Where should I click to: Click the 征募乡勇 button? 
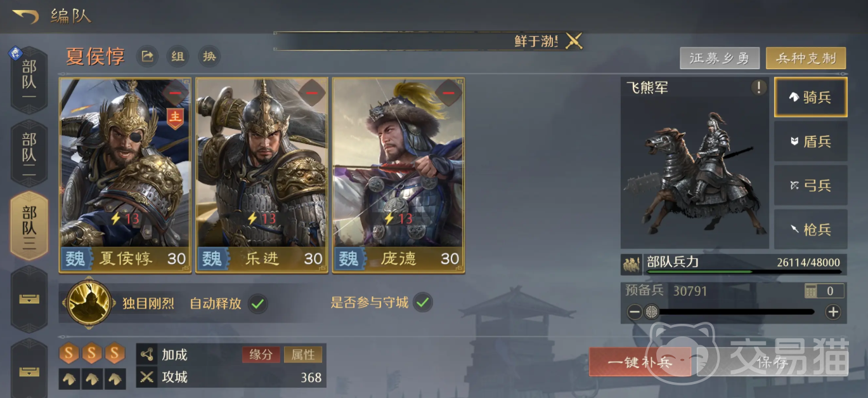click(720, 58)
